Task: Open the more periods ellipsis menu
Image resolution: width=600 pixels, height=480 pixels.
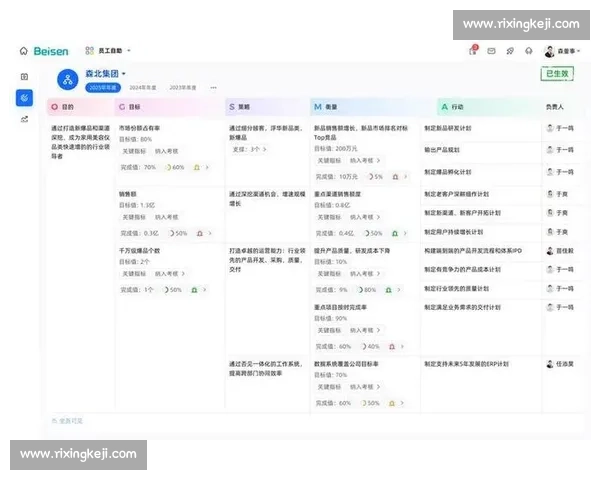Action: [214, 88]
